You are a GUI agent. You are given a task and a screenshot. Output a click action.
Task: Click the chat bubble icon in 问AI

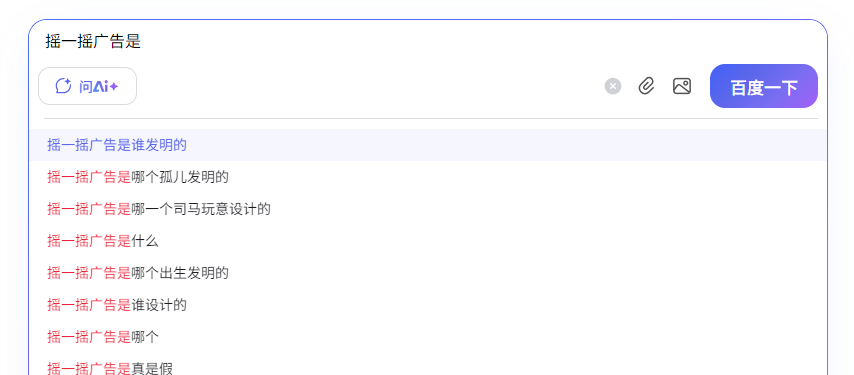click(63, 86)
